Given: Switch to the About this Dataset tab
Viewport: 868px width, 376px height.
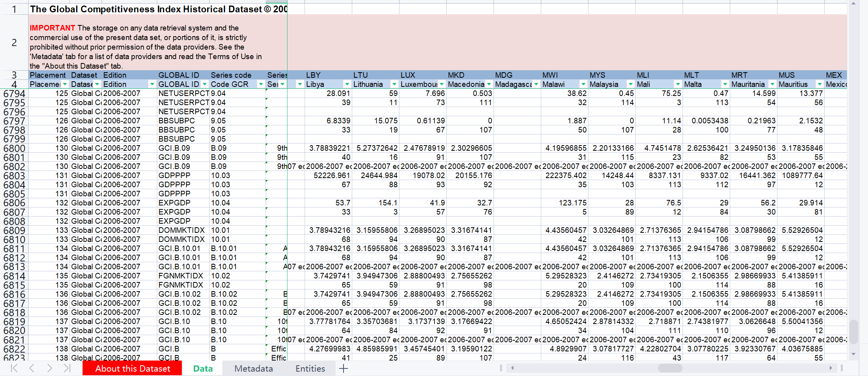Looking at the screenshot, I should point(132,368).
